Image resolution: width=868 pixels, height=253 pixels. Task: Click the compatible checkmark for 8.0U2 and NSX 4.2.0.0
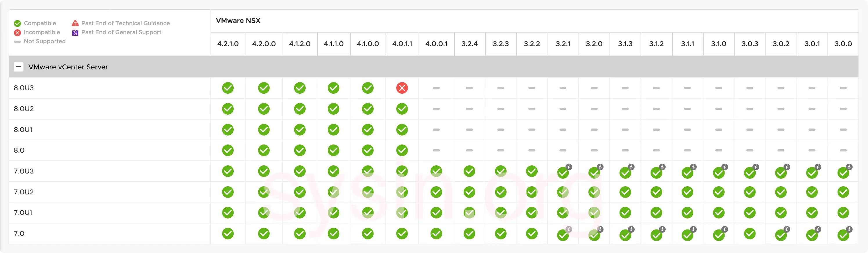pyautogui.click(x=264, y=109)
